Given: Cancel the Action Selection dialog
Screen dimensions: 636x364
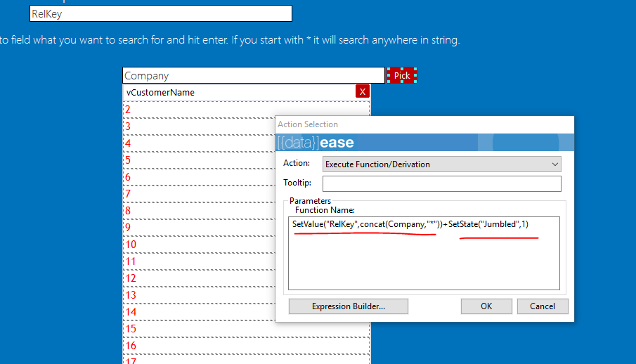Looking at the screenshot, I should point(542,306).
